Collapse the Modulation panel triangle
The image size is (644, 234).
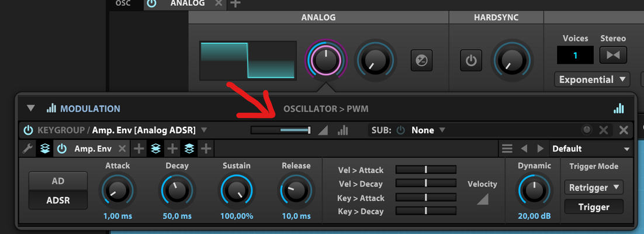(x=31, y=109)
